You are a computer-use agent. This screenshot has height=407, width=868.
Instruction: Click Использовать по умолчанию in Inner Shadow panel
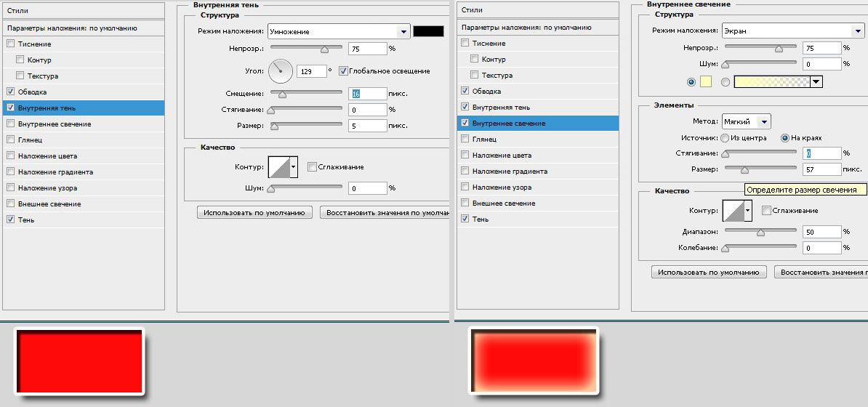pyautogui.click(x=255, y=213)
